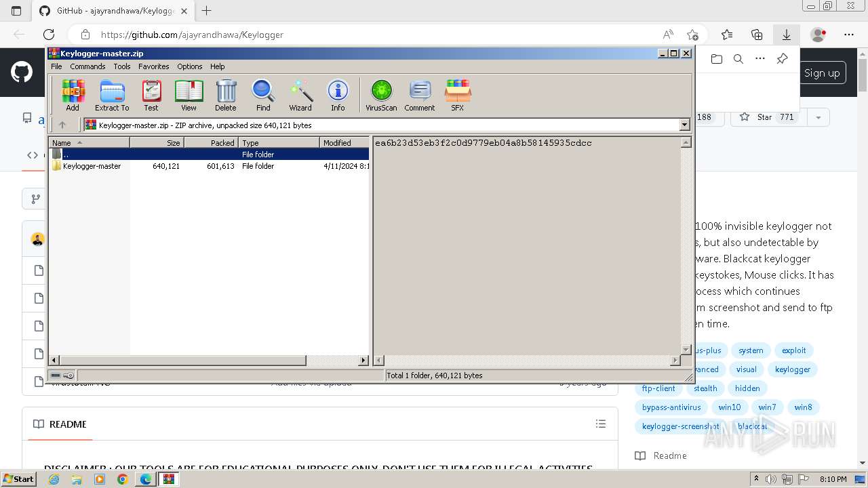The image size is (868, 488).
Task: Create an SFX self-extracting archive
Action: [458, 95]
